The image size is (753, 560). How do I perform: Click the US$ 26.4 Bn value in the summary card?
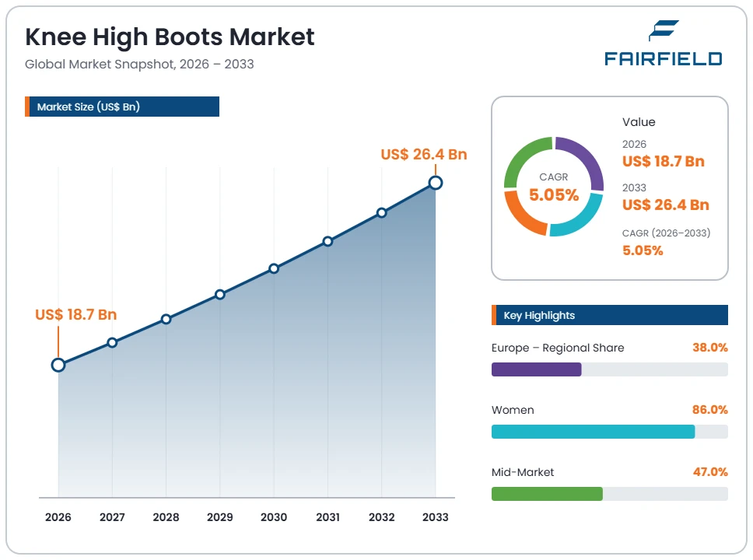click(666, 205)
